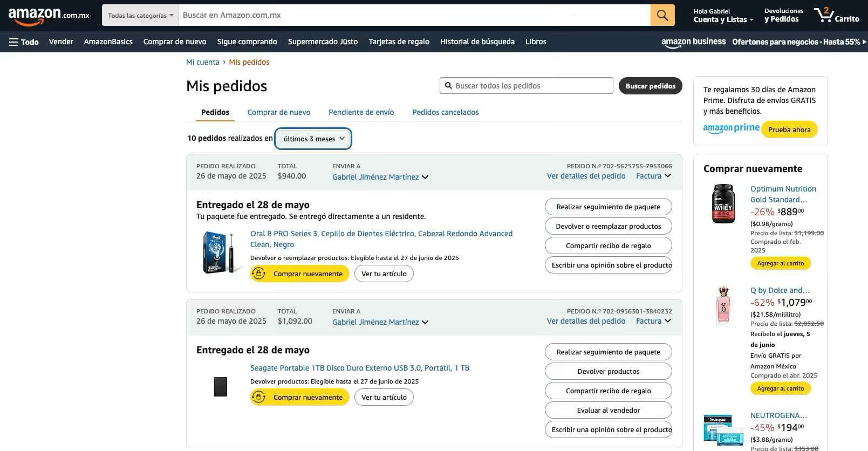Open the Oral B PRO Series 3 product link
868x451 pixels.
(381, 239)
